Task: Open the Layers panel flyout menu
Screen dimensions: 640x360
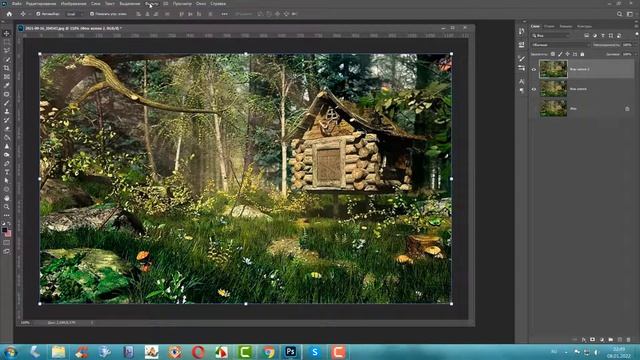Action: click(636, 26)
